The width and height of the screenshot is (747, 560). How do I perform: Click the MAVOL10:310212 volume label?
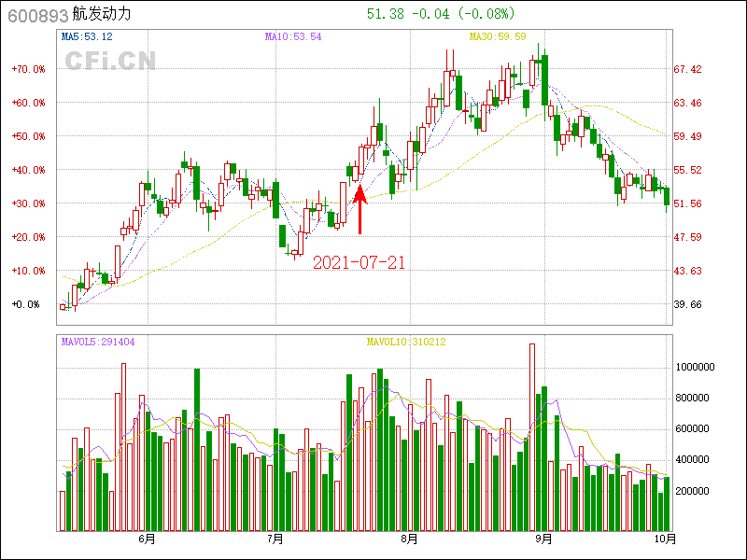tap(405, 342)
